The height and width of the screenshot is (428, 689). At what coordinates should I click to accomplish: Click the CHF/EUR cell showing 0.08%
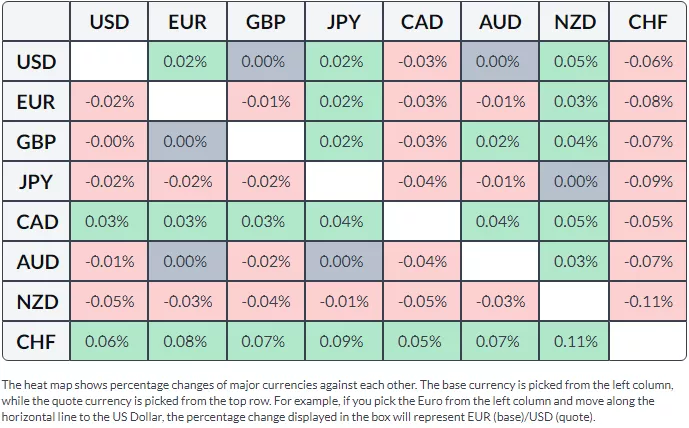pos(187,341)
